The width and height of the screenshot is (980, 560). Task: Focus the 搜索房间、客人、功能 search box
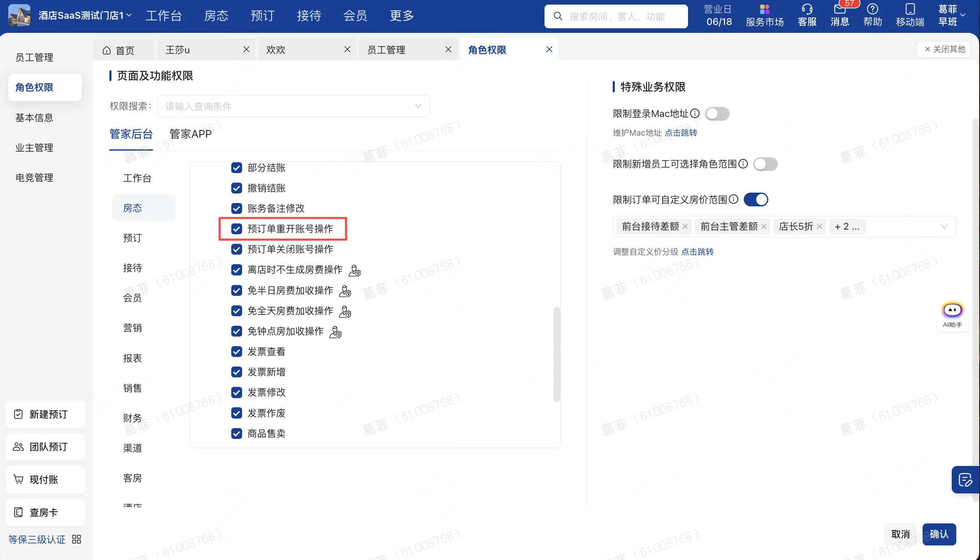616,16
